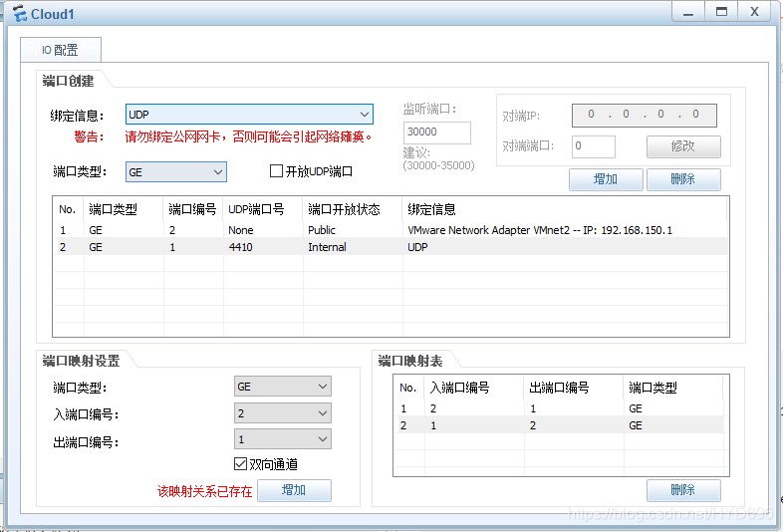This screenshot has height=532, width=783.
Task: Select mapping row 1 in 端口映射表
Action: pyautogui.click(x=559, y=408)
